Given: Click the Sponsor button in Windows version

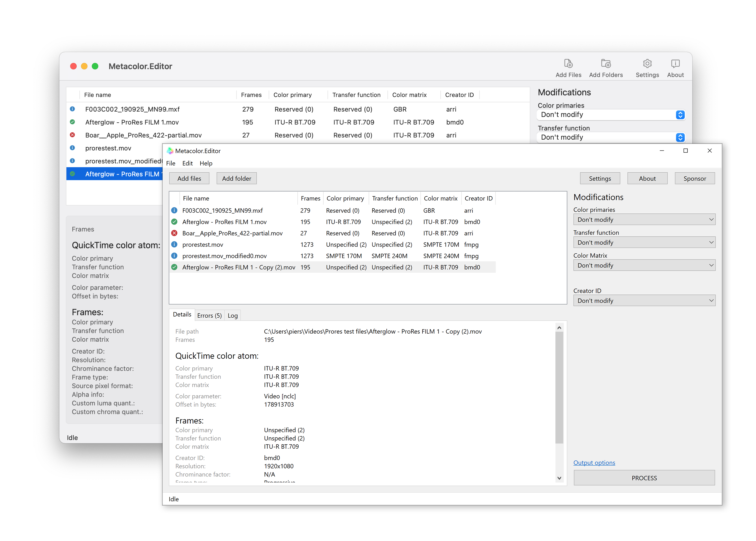Looking at the screenshot, I should (x=696, y=179).
